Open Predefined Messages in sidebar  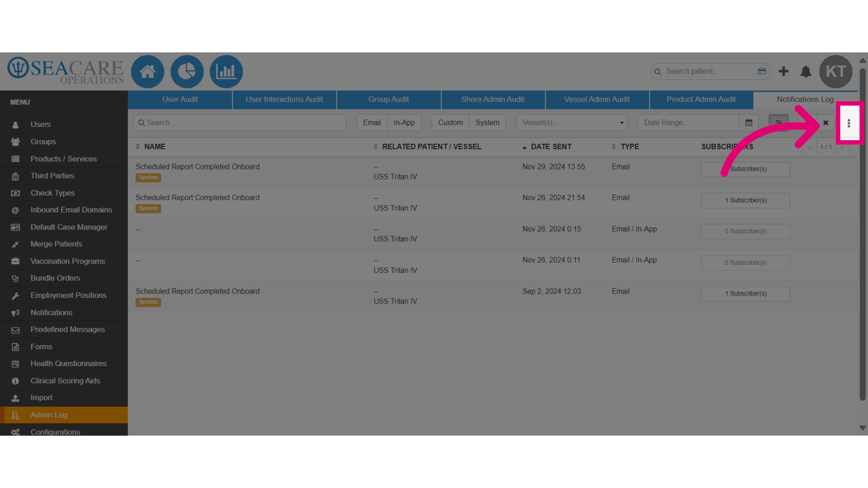(64, 329)
